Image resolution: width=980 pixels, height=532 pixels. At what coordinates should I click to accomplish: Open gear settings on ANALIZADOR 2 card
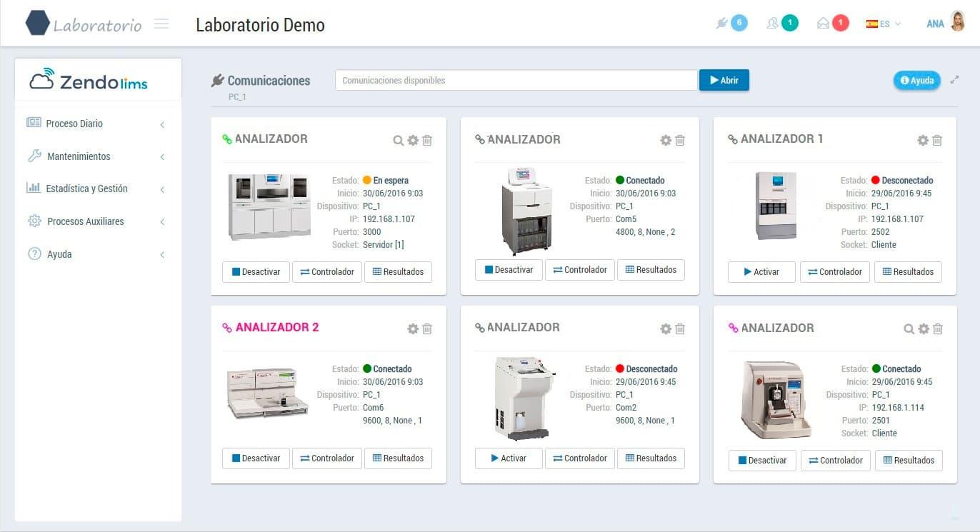tap(412, 329)
